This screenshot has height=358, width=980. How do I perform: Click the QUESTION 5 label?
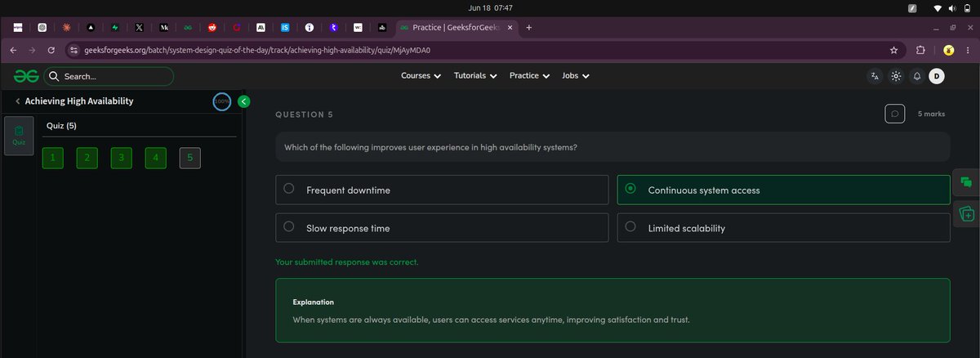[x=305, y=114]
